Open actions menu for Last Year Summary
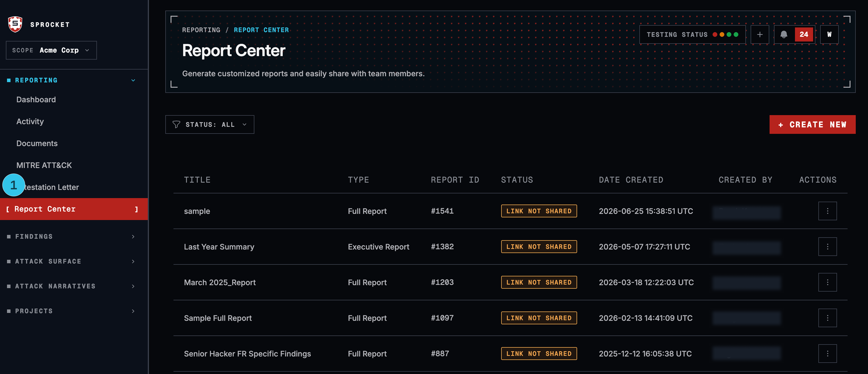This screenshot has height=374, width=868. (828, 246)
